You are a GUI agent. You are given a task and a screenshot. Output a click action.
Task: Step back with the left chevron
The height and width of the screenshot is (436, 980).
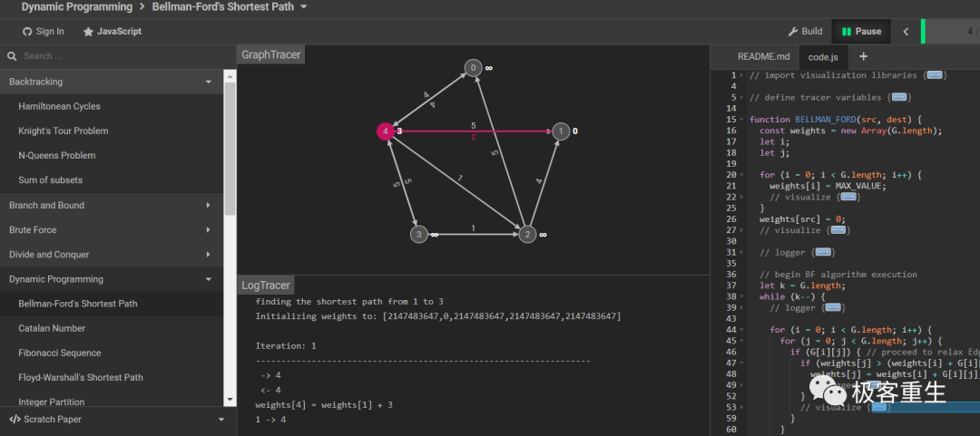pyautogui.click(x=906, y=31)
